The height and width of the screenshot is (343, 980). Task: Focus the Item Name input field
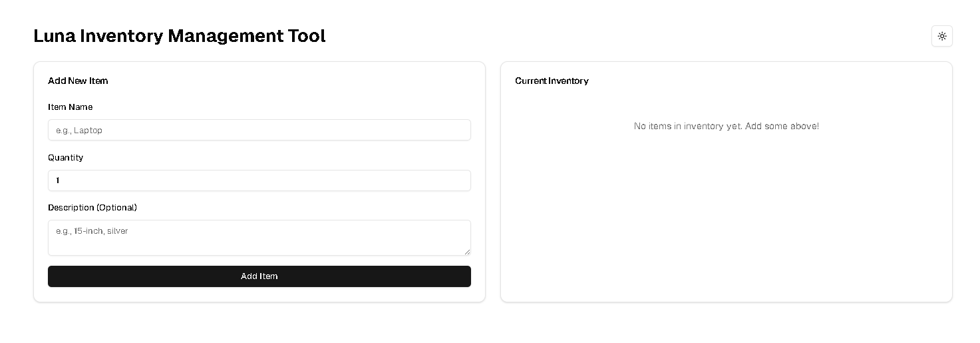pos(259,130)
